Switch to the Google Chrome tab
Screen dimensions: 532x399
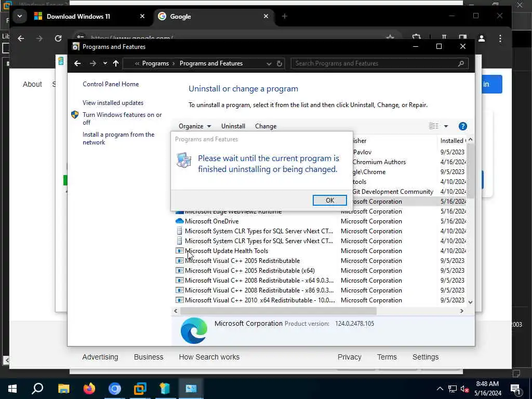click(x=214, y=16)
